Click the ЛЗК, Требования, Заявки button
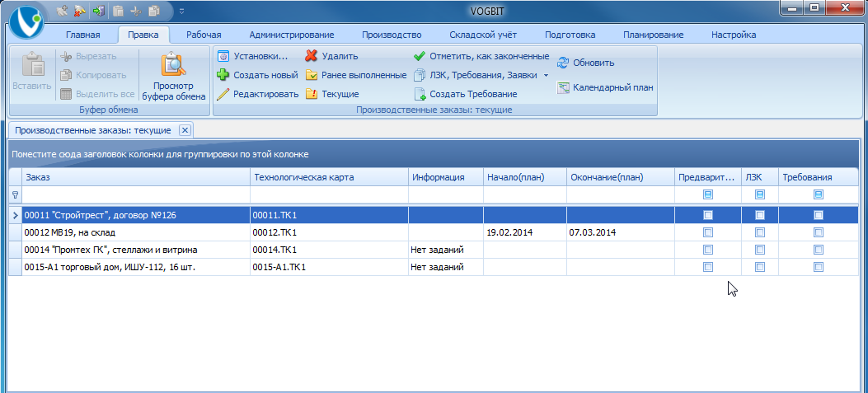 (x=476, y=75)
